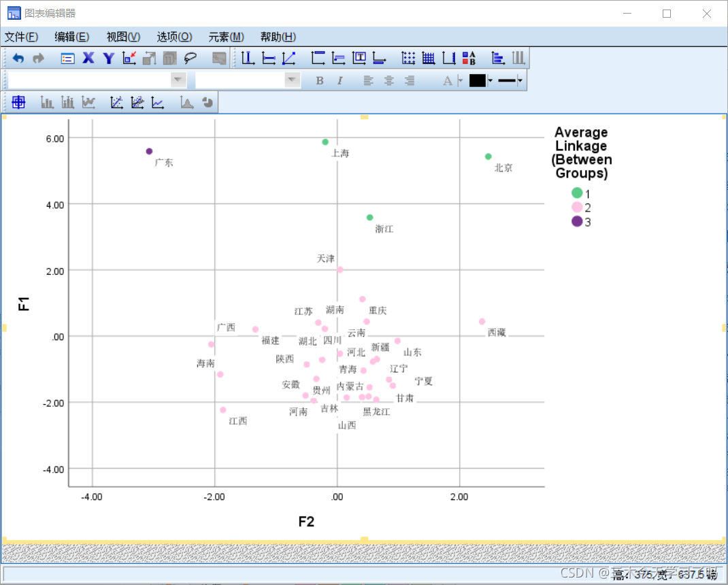Select the 6.00 Y-axis tick label
Screen dimensions: 728x585
click(55, 138)
